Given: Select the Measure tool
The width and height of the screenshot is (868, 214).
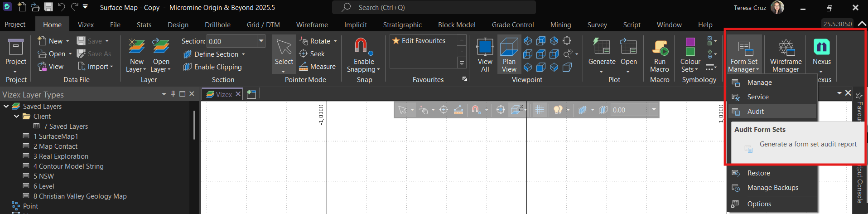Looking at the screenshot, I should [317, 67].
